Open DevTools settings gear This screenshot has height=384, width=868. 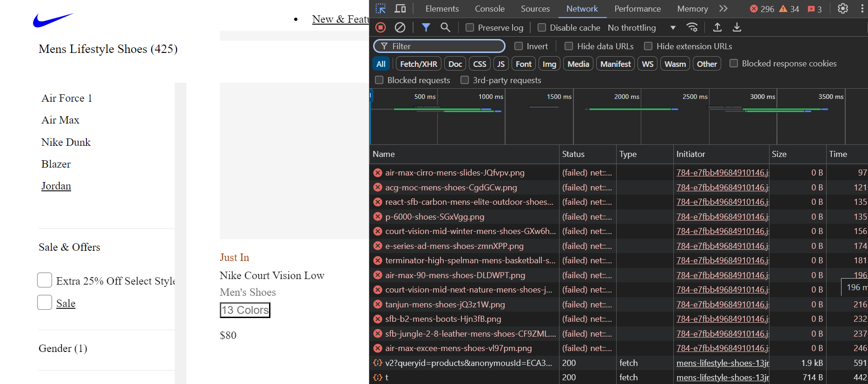pyautogui.click(x=843, y=9)
